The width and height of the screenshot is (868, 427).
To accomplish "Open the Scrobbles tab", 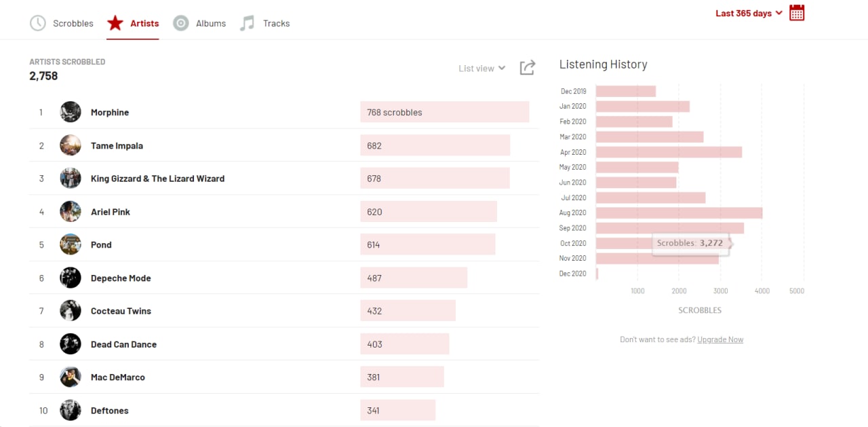I will point(62,23).
